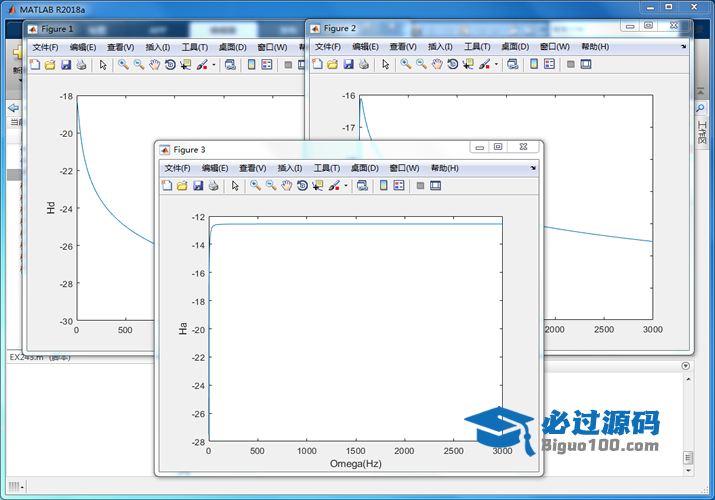Click Ha axis label in Figure 3

183,329
